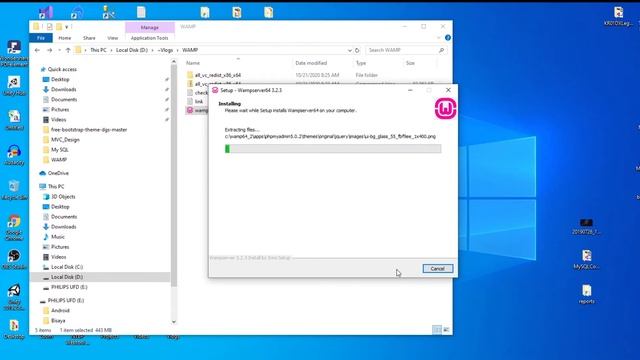The width and height of the screenshot is (640, 360).
Task: Expand the address bar history dropdown
Action: (349, 50)
